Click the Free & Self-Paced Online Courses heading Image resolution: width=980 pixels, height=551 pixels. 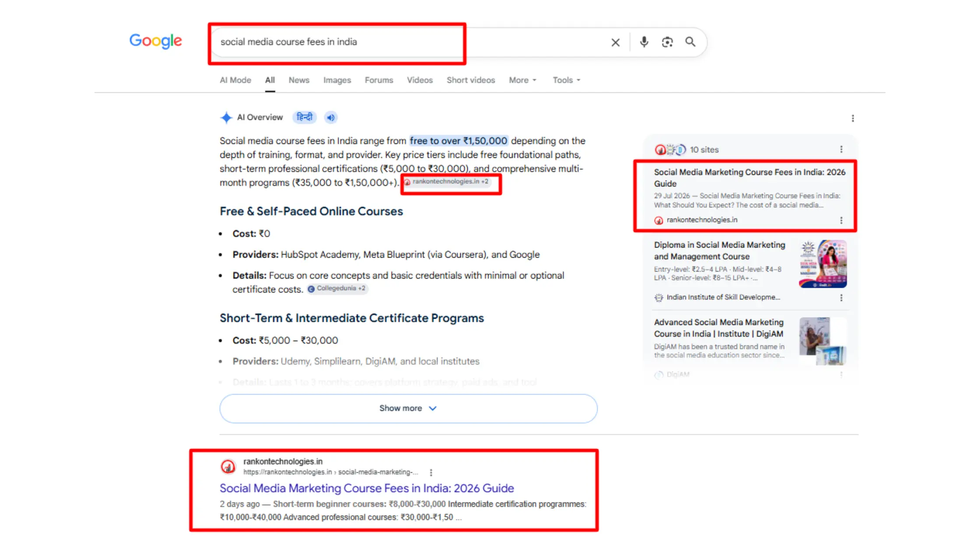pos(311,211)
